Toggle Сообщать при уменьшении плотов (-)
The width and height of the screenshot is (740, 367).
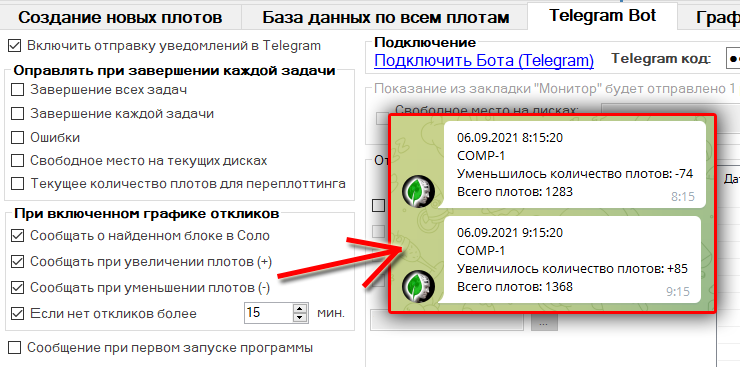click(17, 287)
